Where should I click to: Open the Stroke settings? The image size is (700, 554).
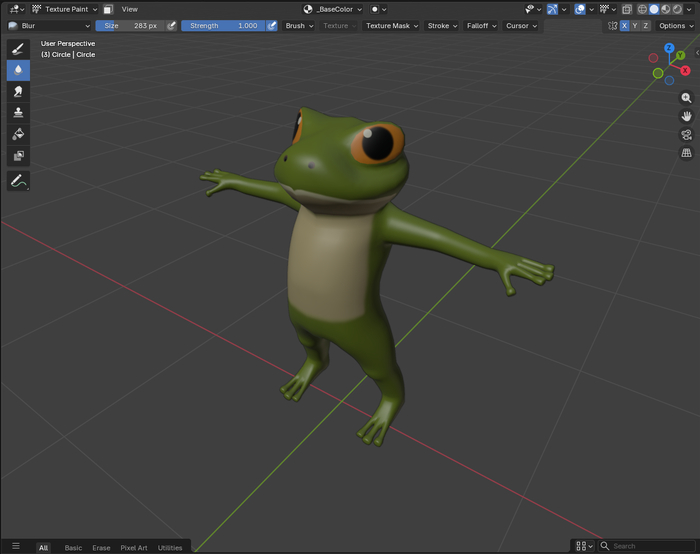point(441,26)
